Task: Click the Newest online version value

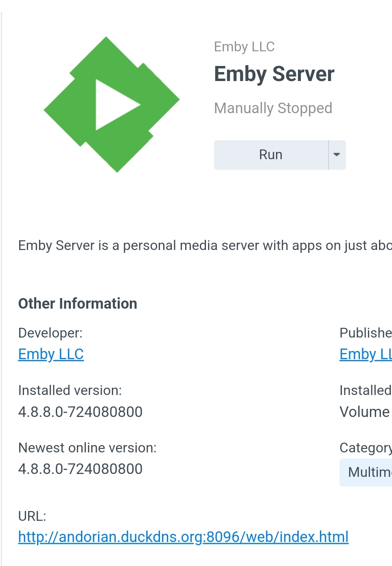Action: point(80,469)
